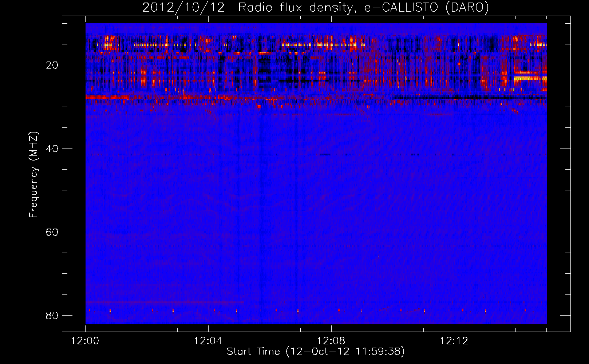589x364 pixels.
Task: Click the '12:12' time tick label
Action: 454,341
